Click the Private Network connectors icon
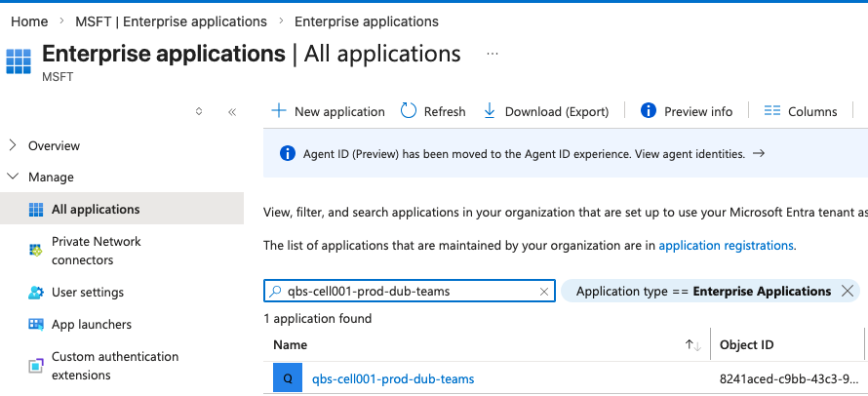This screenshot has height=396, width=868. tap(35, 251)
